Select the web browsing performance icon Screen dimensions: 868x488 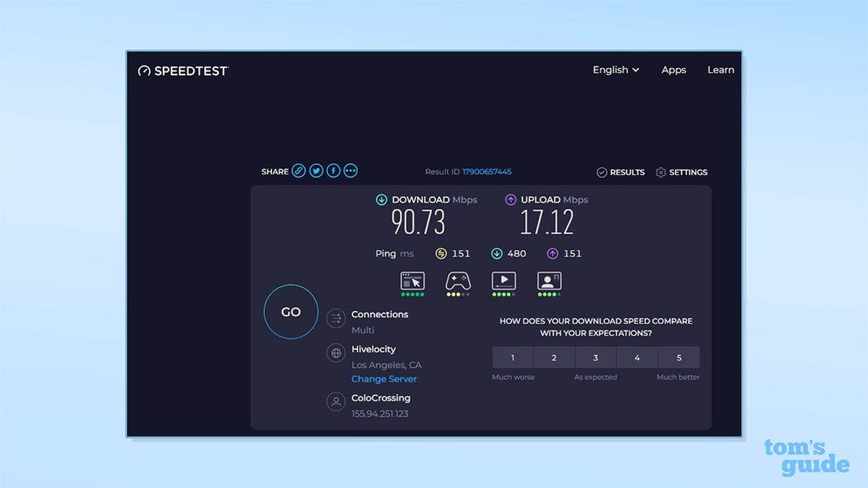pyautogui.click(x=412, y=282)
